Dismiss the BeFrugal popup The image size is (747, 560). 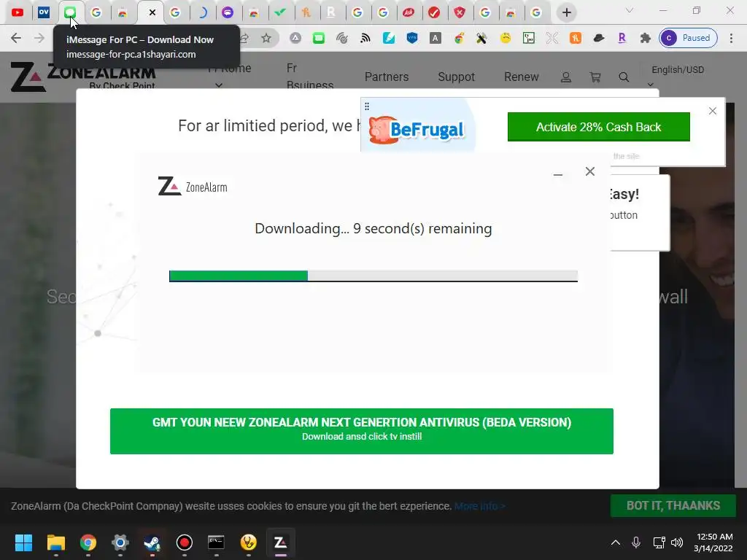click(x=712, y=111)
